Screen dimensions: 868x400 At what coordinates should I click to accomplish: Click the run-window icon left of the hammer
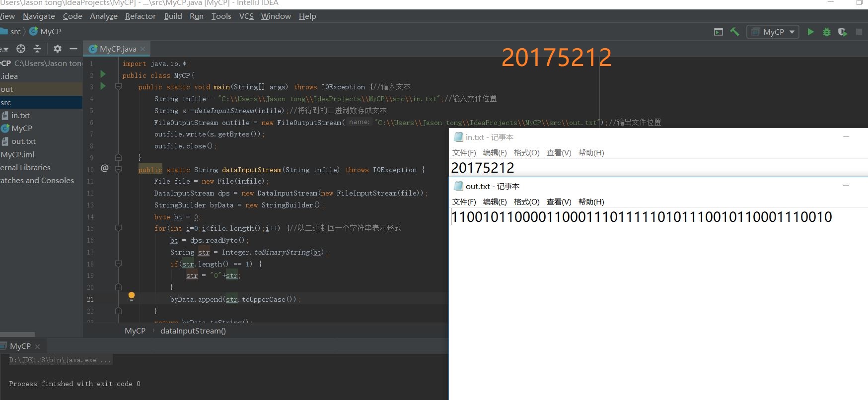tap(719, 32)
